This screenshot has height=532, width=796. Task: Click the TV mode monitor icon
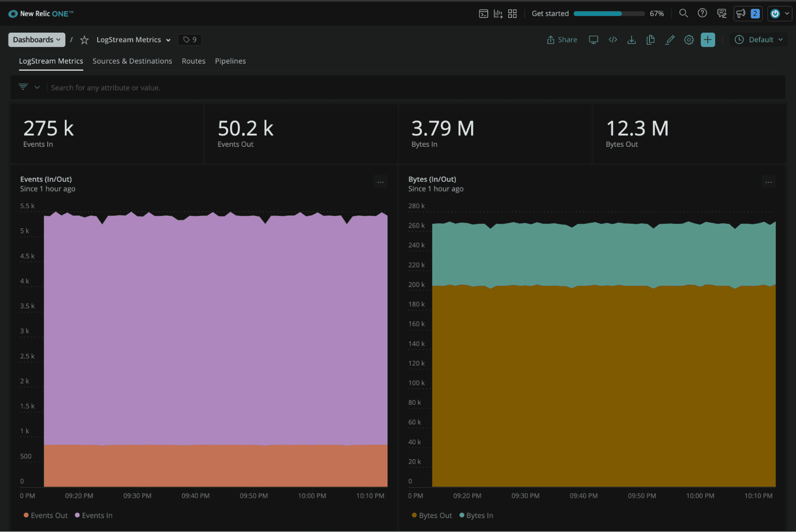[593, 40]
